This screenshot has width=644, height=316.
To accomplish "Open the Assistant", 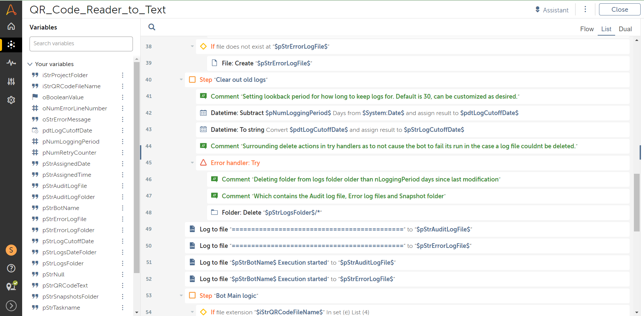I will [x=552, y=10].
